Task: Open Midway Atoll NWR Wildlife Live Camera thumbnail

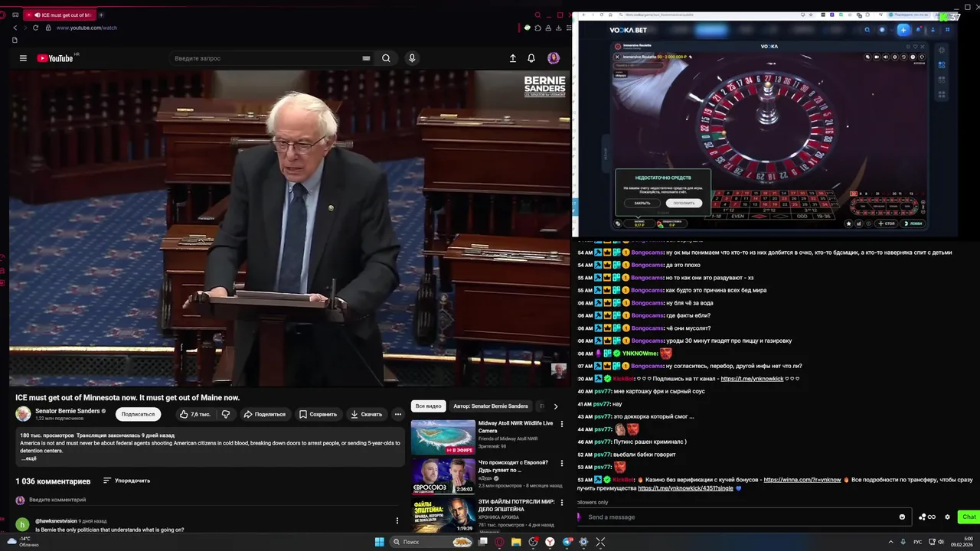Action: click(x=443, y=438)
